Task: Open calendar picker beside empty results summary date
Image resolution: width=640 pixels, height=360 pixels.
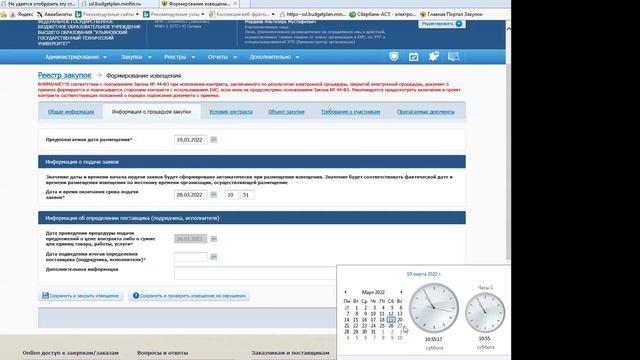Action: pyautogui.click(x=213, y=257)
